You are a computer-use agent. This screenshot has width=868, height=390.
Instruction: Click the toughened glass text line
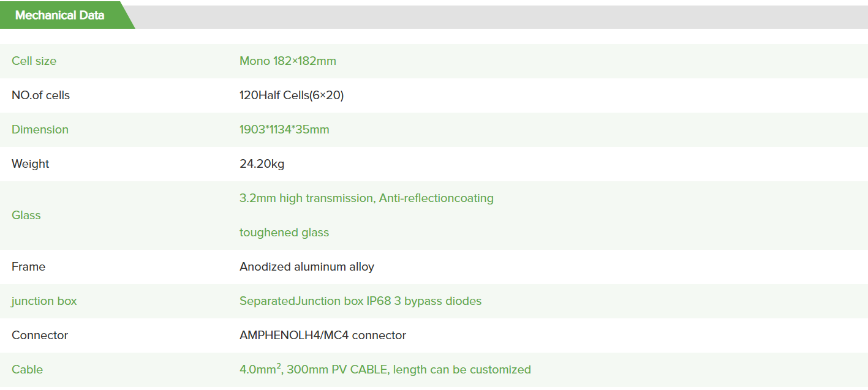coord(284,233)
